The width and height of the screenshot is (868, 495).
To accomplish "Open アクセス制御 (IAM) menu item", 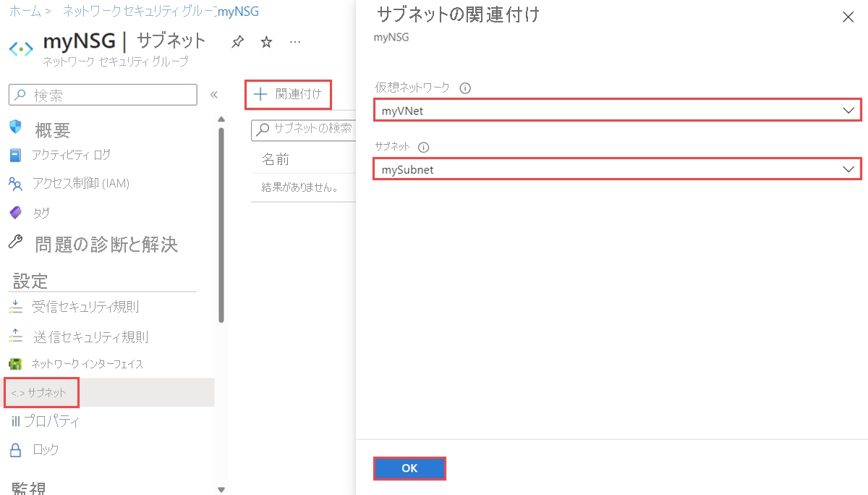I will (80, 183).
